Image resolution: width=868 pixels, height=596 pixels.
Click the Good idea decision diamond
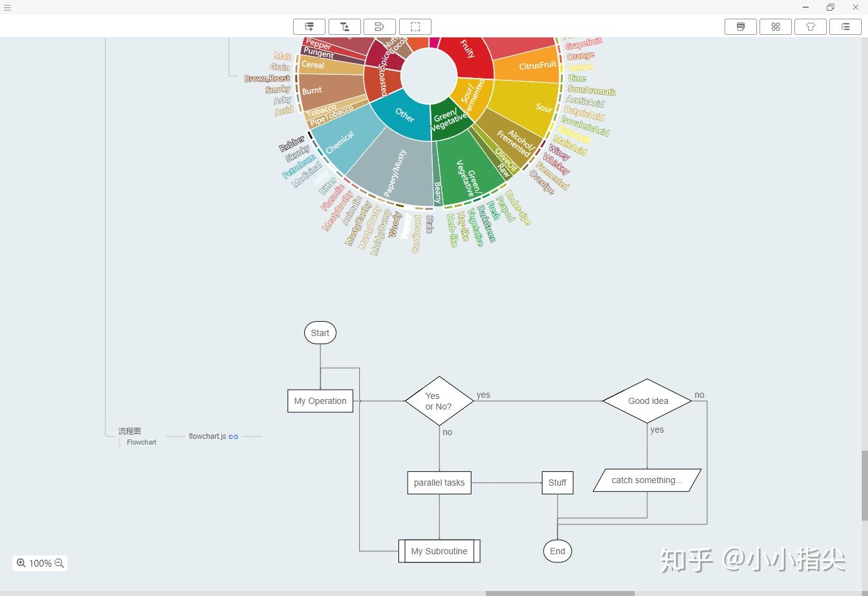coord(648,401)
